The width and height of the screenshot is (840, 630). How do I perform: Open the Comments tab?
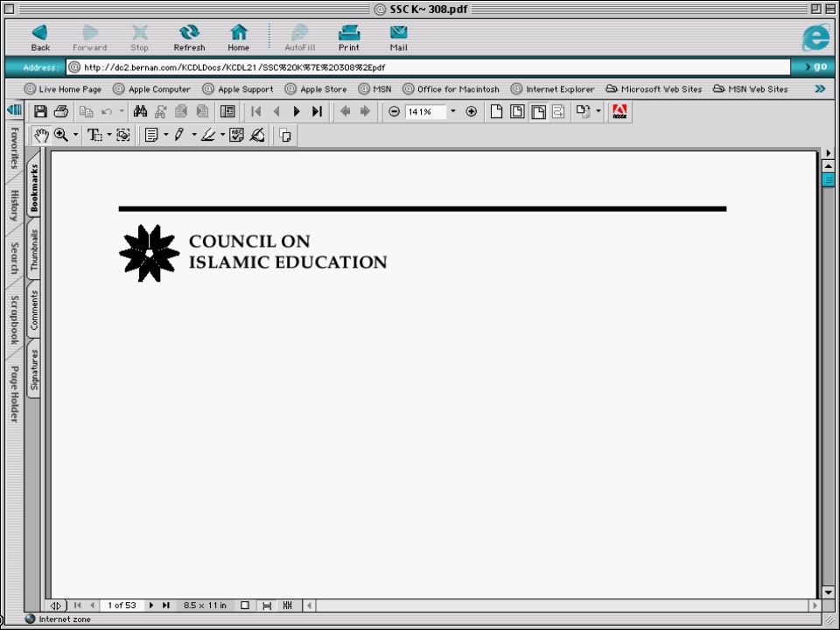coord(34,310)
